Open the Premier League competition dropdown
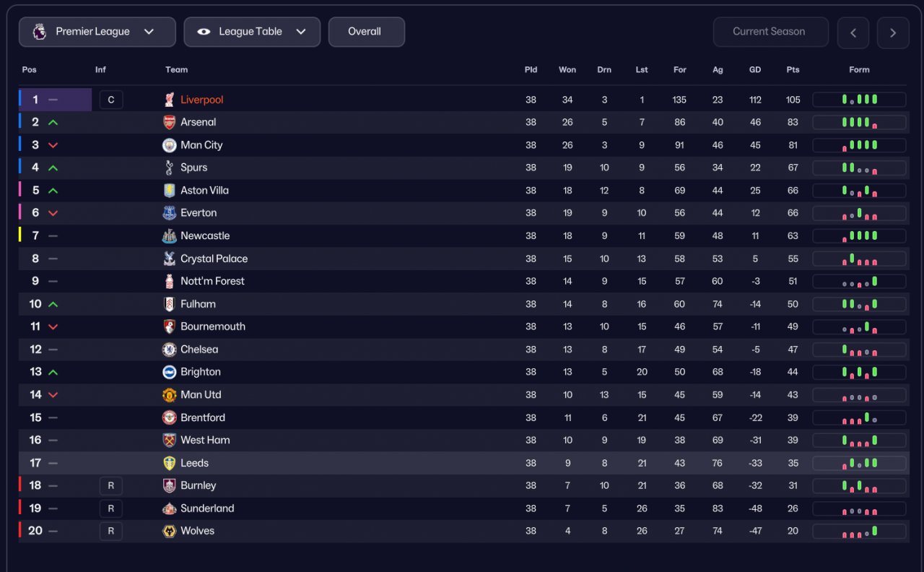Image resolution: width=924 pixels, height=572 pixels. pyautogui.click(x=97, y=32)
